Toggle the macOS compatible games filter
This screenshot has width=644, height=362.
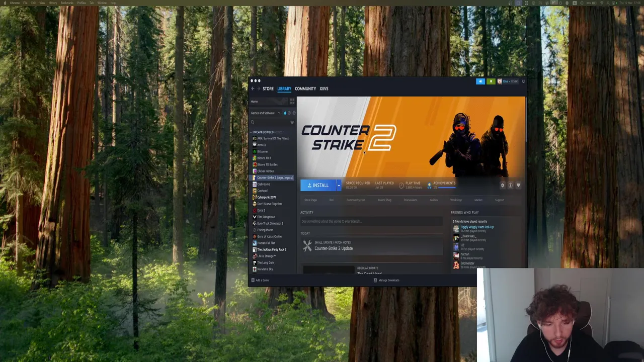coord(285,113)
